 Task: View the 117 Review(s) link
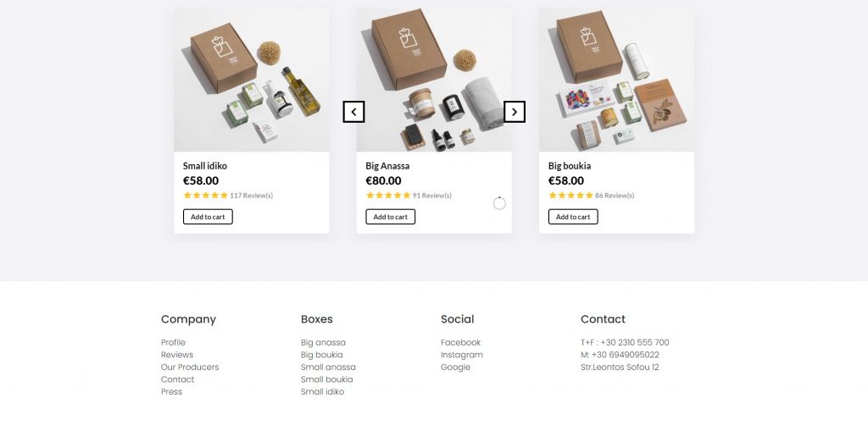(x=251, y=196)
